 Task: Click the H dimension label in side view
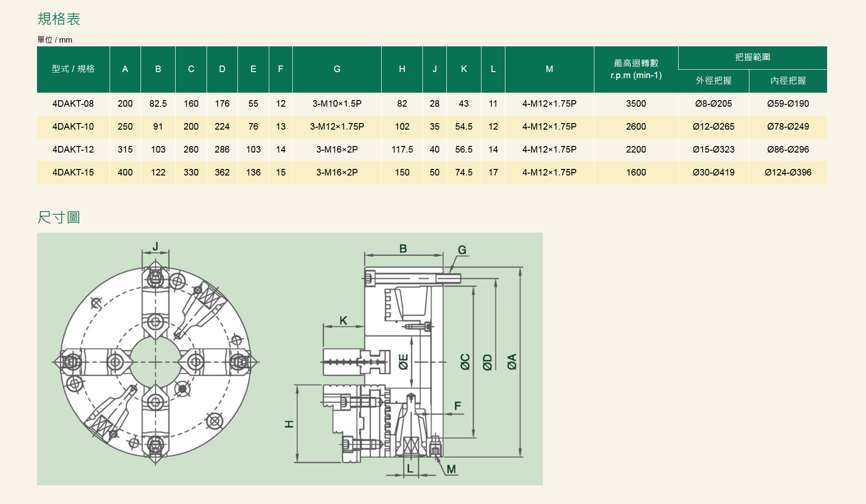pos(289,424)
